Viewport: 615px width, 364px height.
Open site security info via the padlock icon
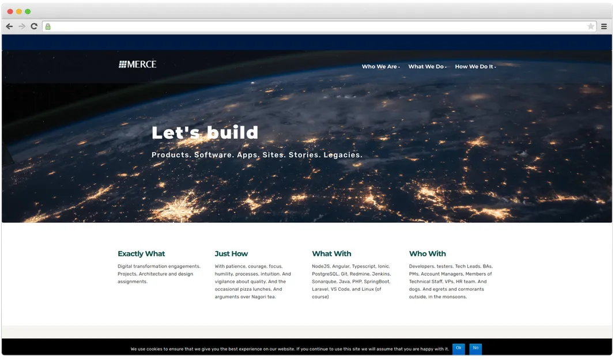(x=47, y=26)
